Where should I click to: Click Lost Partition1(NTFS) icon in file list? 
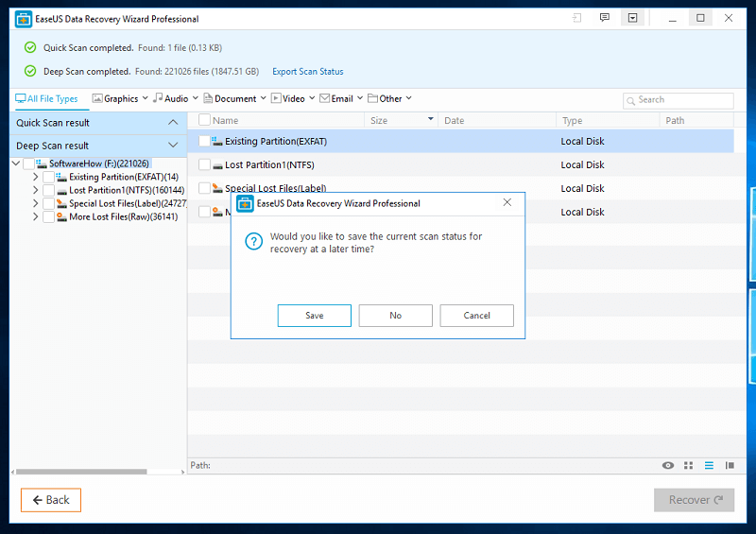tap(217, 165)
